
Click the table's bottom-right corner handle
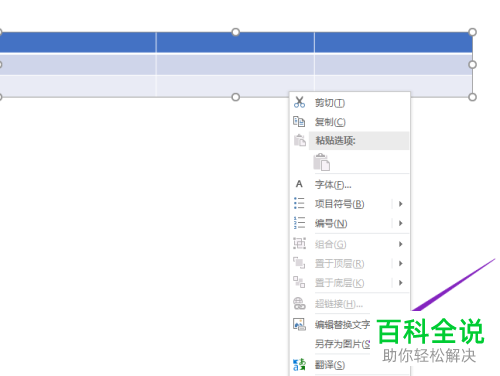(x=472, y=97)
